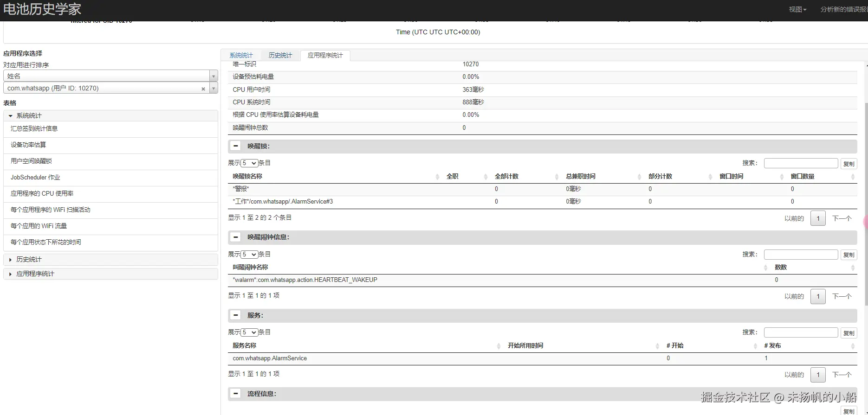The height and width of the screenshot is (415, 868).
Task: Click 复制 button in 唤醒闹钟信息 section
Action: pos(849,255)
